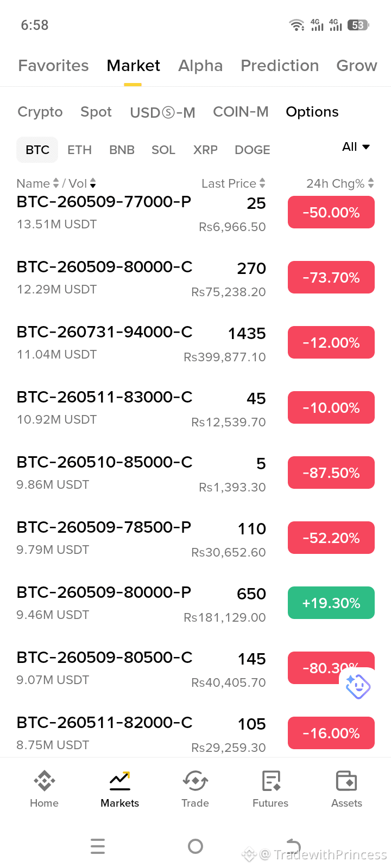Viewport: 391px width, 868px height.
Task: Sort by 24h Chg% column arrows
Action: click(371, 183)
